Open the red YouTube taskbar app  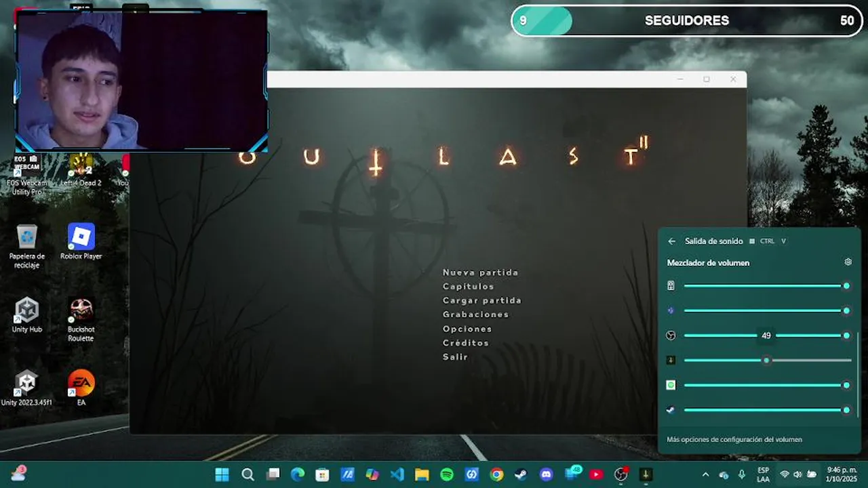click(x=596, y=474)
